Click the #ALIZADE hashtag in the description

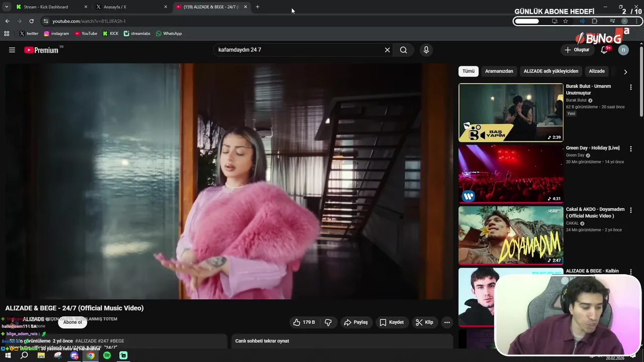[86, 341]
